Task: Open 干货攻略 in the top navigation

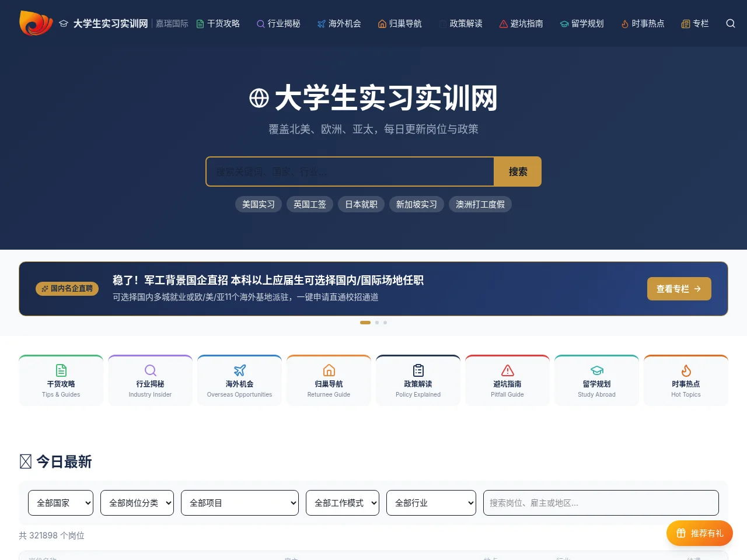Action: [218, 24]
